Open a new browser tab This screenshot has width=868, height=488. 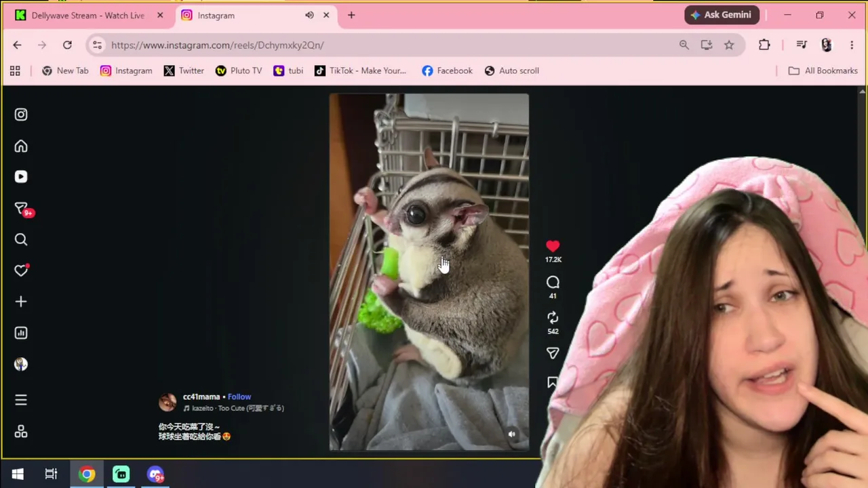351,15
